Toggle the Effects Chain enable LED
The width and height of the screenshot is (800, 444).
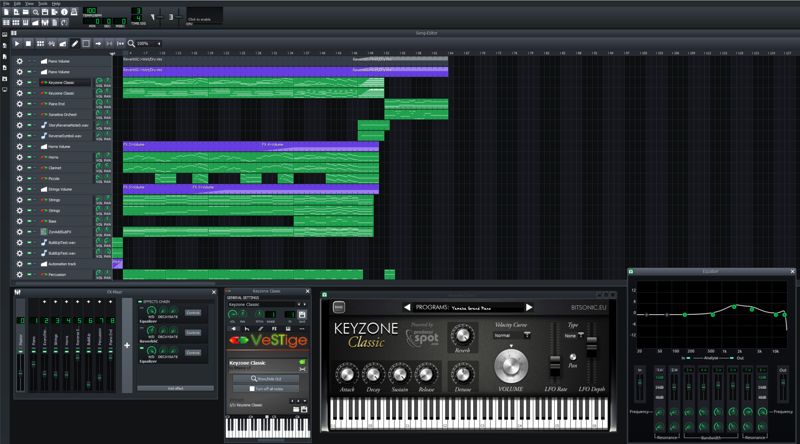click(140, 302)
